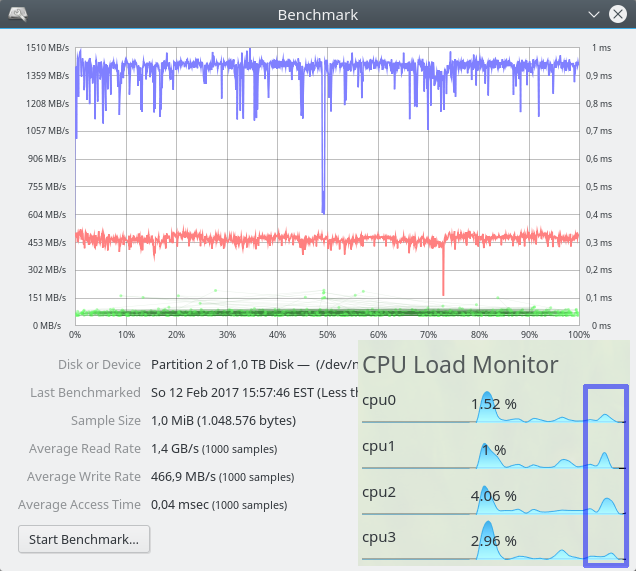Click the Benchmark window title

[318, 15]
